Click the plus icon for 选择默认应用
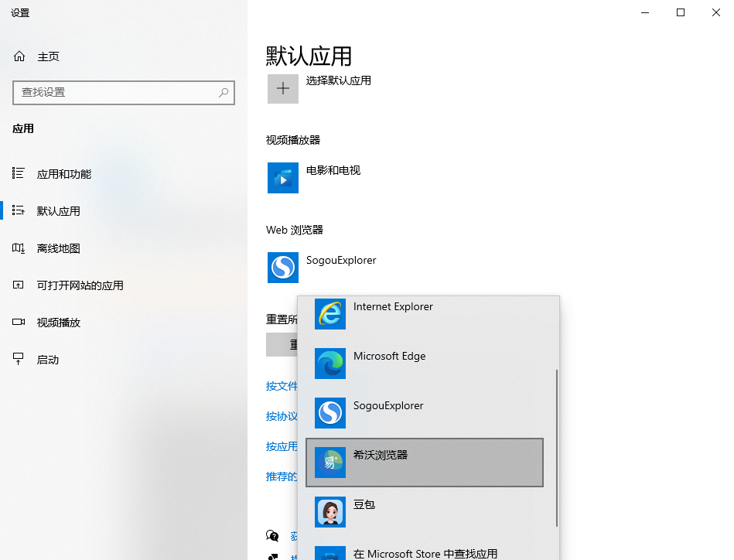 (x=283, y=88)
